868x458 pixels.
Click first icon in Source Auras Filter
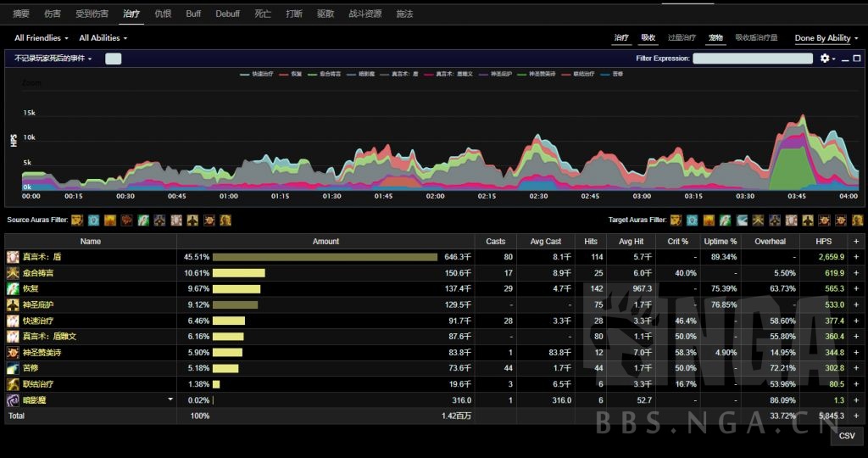(x=76, y=221)
